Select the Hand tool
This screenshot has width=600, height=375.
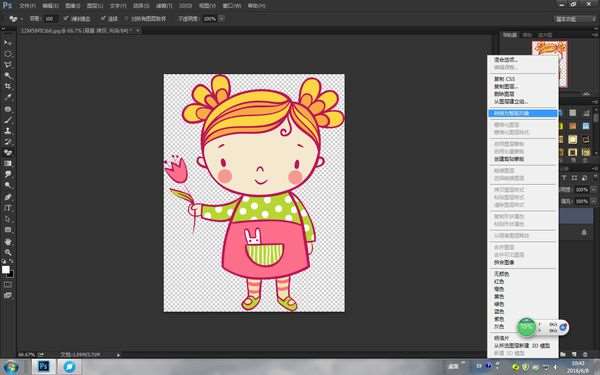pos(8,241)
